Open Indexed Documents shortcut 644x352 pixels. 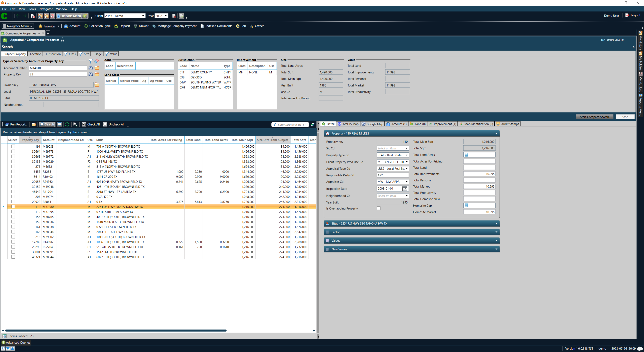pyautogui.click(x=216, y=26)
